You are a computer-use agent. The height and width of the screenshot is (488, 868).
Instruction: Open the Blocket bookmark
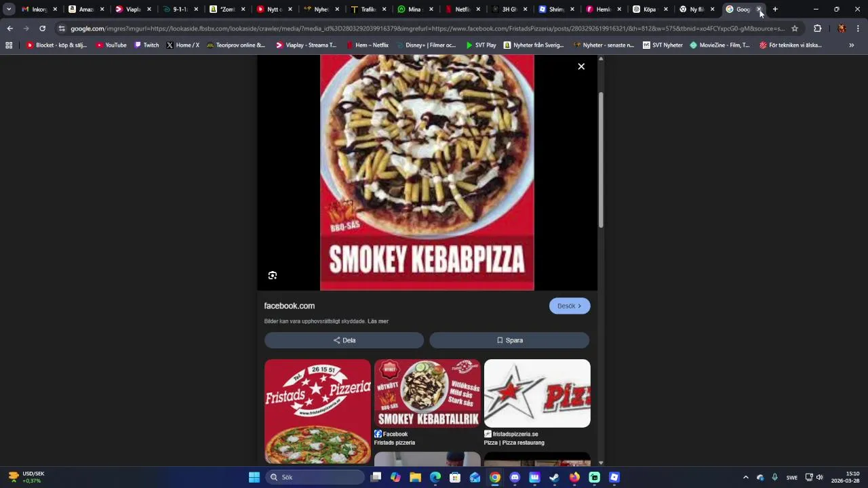tap(56, 45)
